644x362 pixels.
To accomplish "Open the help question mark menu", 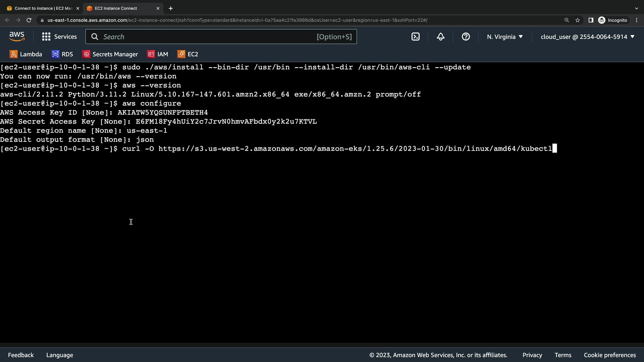I will pyautogui.click(x=466, y=37).
